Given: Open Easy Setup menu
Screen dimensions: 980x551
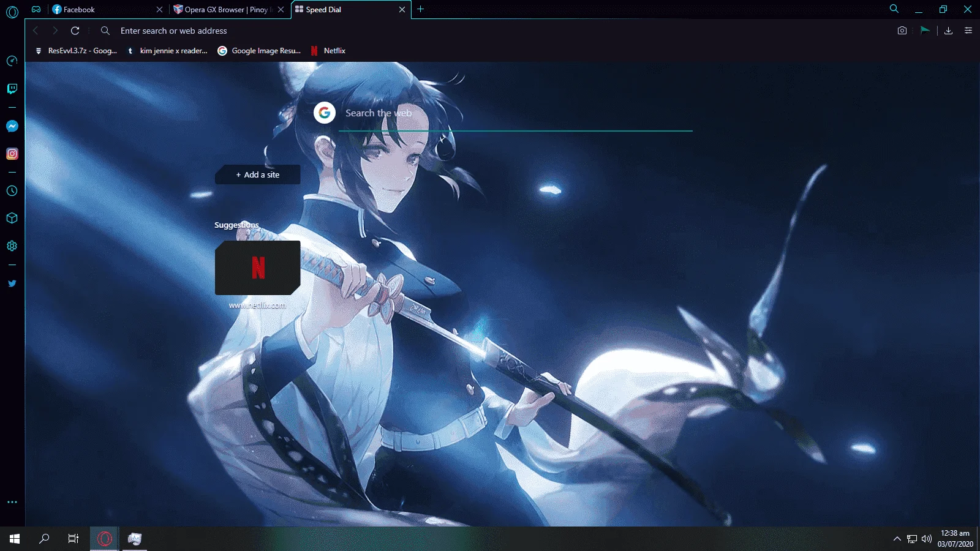Looking at the screenshot, I should tap(968, 31).
